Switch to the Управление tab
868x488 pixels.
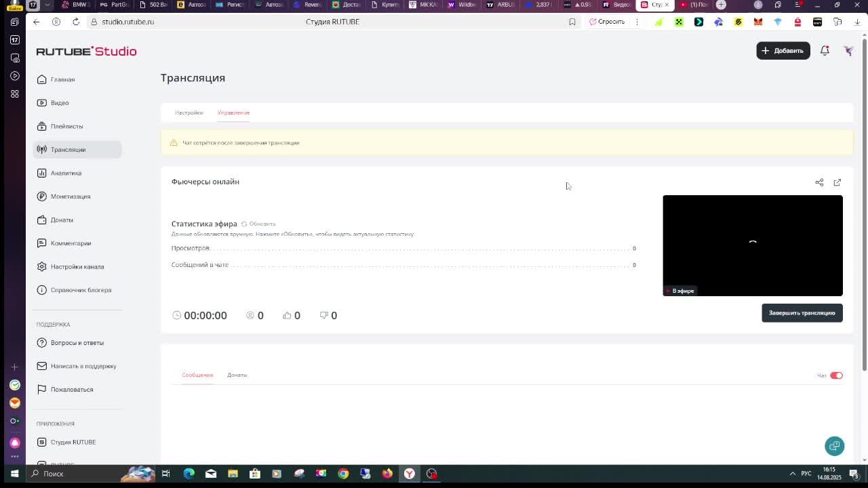(233, 113)
